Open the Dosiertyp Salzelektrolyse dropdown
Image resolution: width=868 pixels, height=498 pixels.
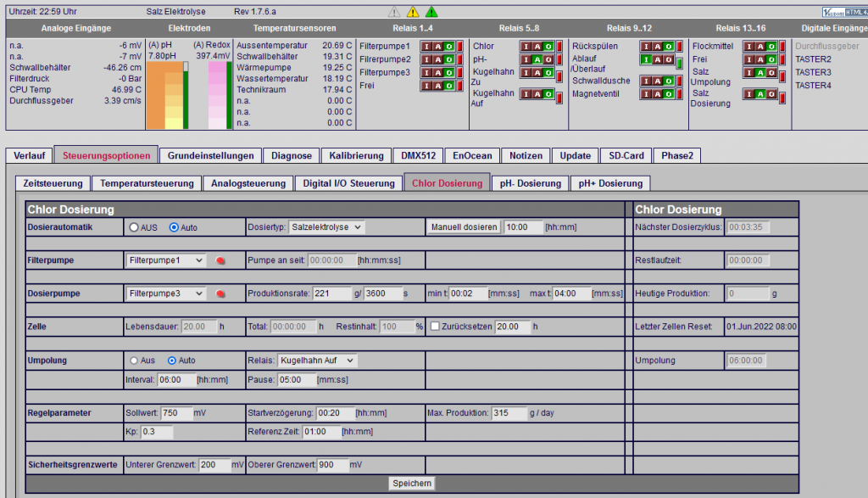coord(326,227)
